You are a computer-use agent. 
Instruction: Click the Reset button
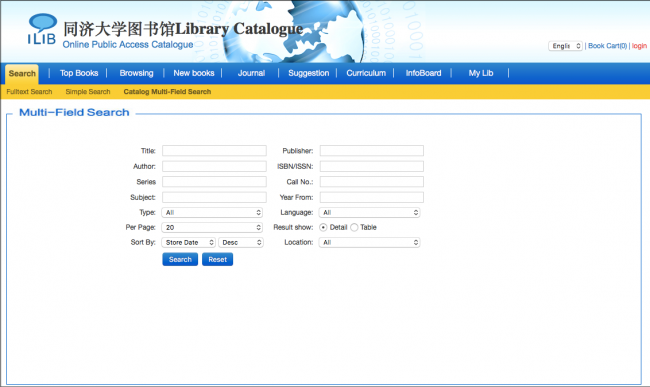tap(218, 260)
